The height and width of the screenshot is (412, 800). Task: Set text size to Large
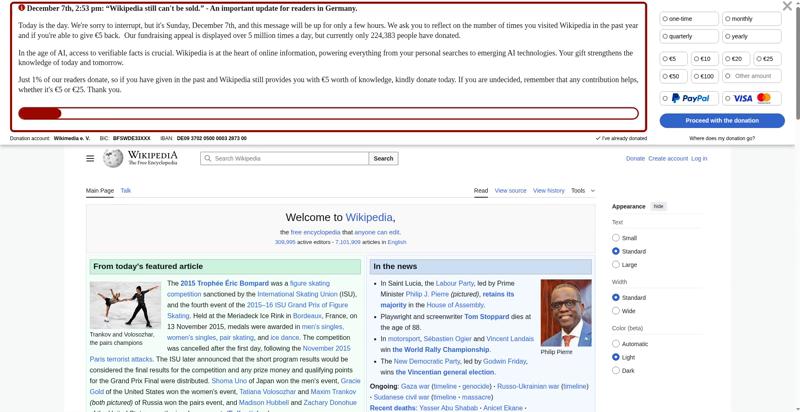tap(616, 265)
